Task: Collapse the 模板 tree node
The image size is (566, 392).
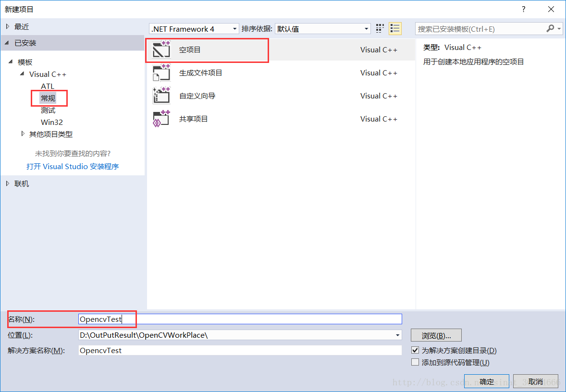Action: [11, 62]
